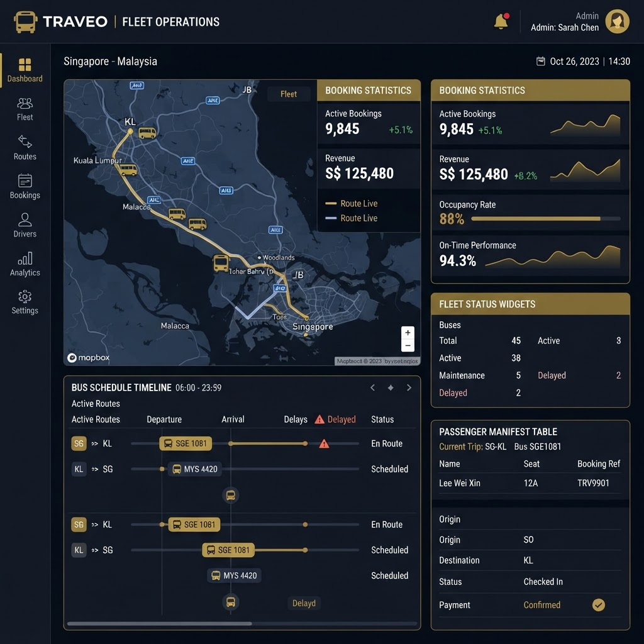Click the large bus marker near Johor Bahru
The image size is (644, 644).
pyautogui.click(x=221, y=263)
